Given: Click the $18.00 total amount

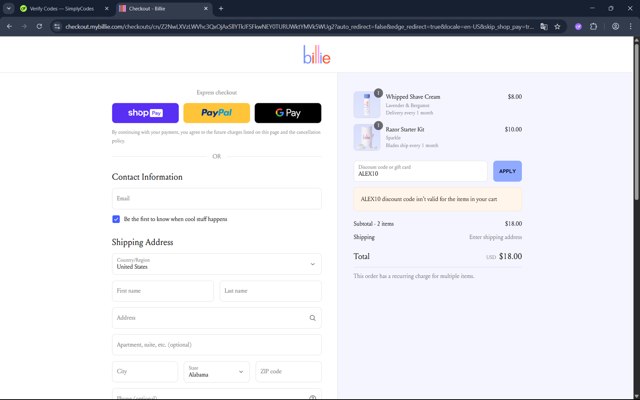Looking at the screenshot, I should coord(510,256).
